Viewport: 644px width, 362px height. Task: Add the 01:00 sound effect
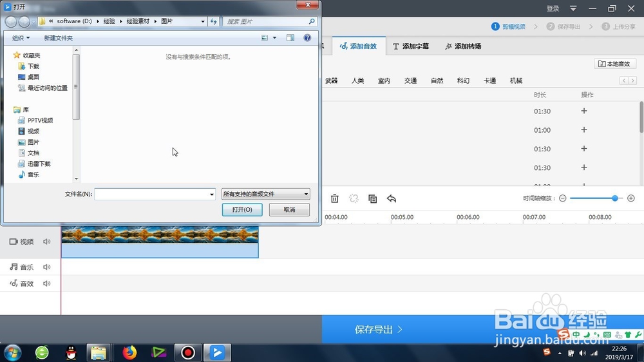pyautogui.click(x=584, y=130)
